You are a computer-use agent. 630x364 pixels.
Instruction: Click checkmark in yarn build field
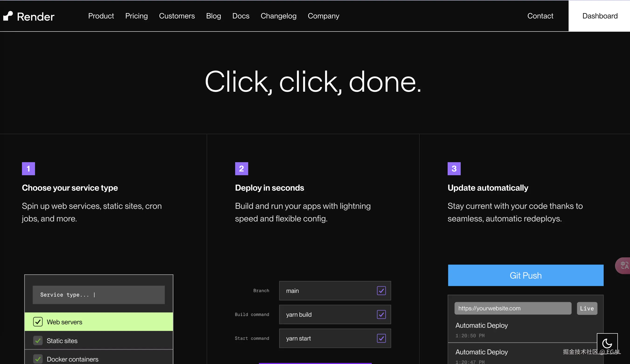click(381, 314)
